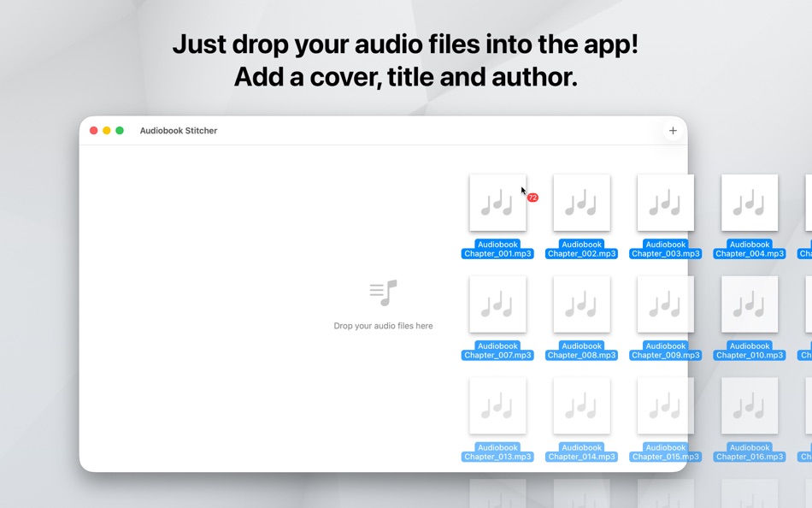Screen dimensions: 812x508
Task: Click the Audiobook Chapter_009.mp3 thumbnail
Action: point(665,304)
